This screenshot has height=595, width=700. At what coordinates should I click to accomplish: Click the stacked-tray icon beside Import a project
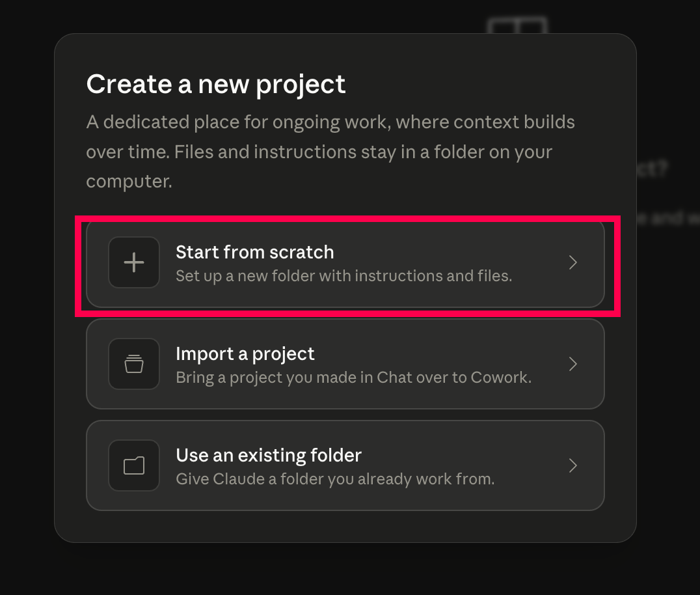134,364
